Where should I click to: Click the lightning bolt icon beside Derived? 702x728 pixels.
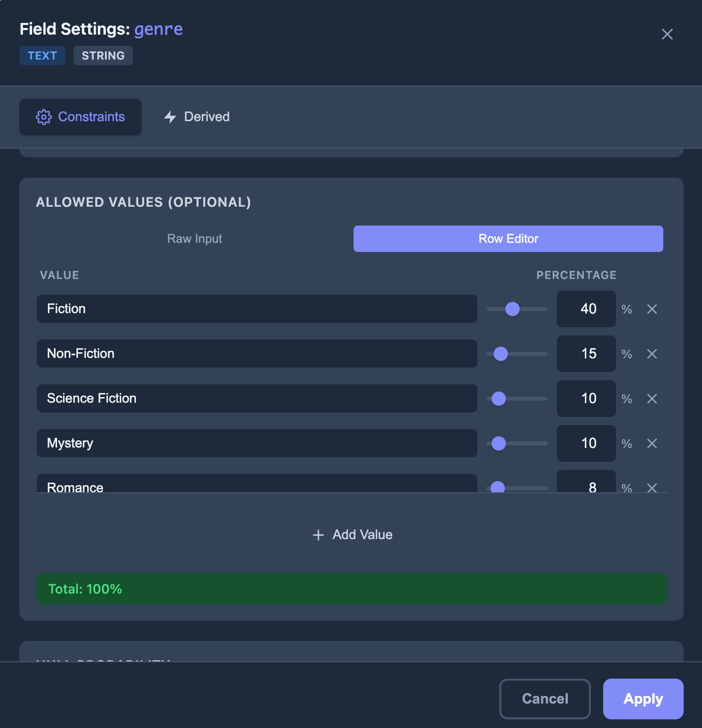point(170,117)
